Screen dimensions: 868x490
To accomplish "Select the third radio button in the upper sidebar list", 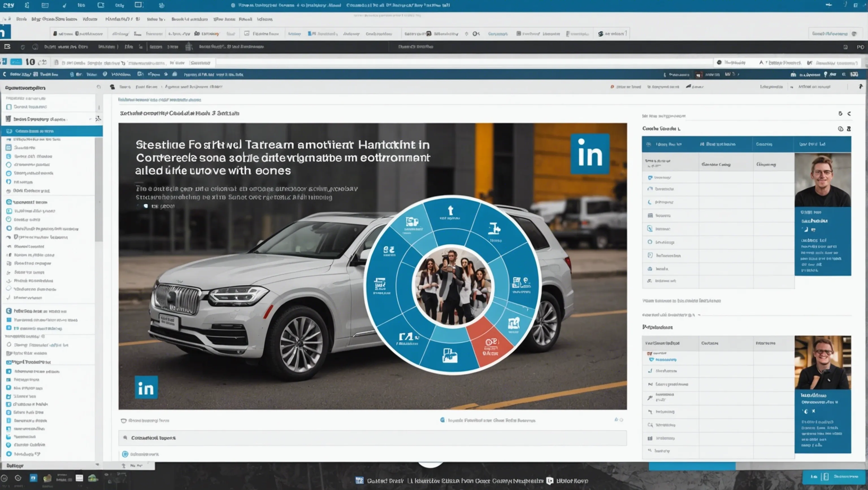I will coord(9,182).
